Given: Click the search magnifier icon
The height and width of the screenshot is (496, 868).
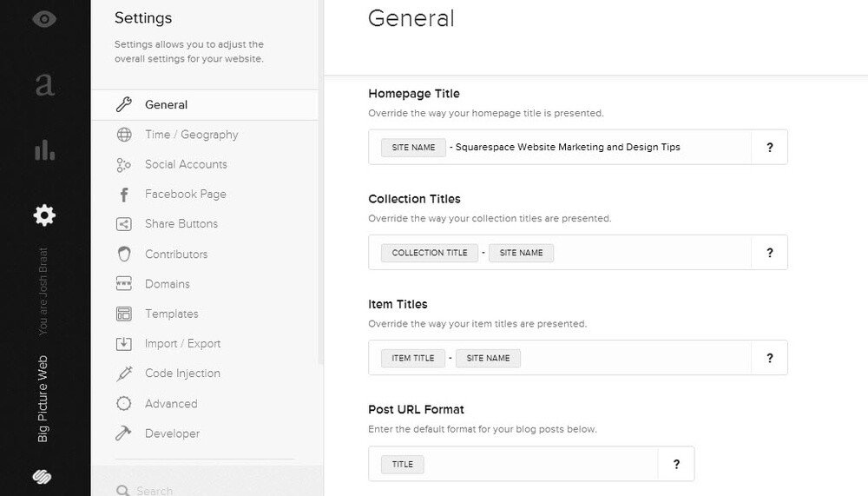Looking at the screenshot, I should (123, 491).
